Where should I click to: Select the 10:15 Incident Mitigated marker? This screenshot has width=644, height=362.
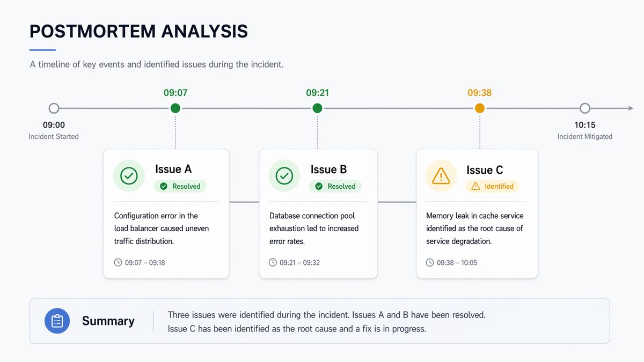point(585,108)
